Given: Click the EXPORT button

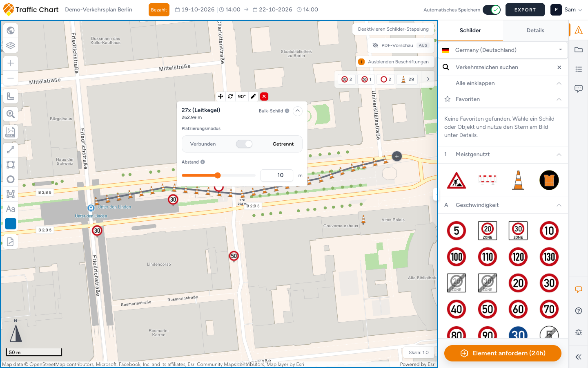Looking at the screenshot, I should click(x=525, y=10).
